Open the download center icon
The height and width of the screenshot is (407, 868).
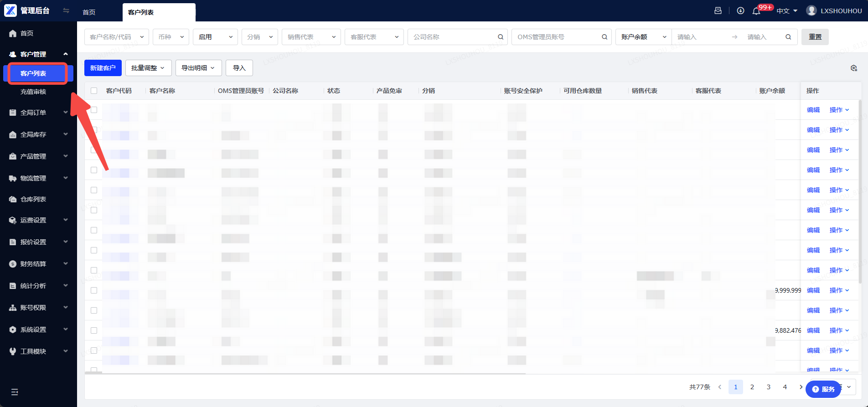pos(741,10)
